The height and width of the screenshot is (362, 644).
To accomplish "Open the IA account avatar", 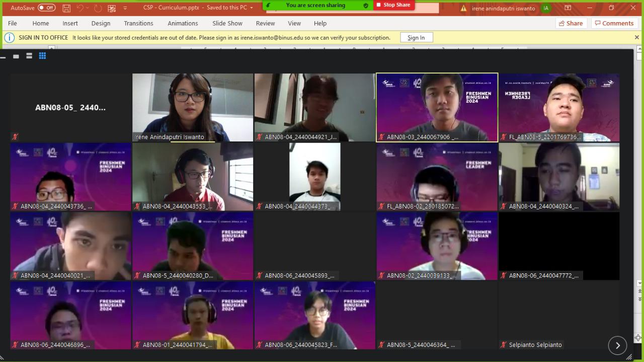I will click(x=546, y=8).
